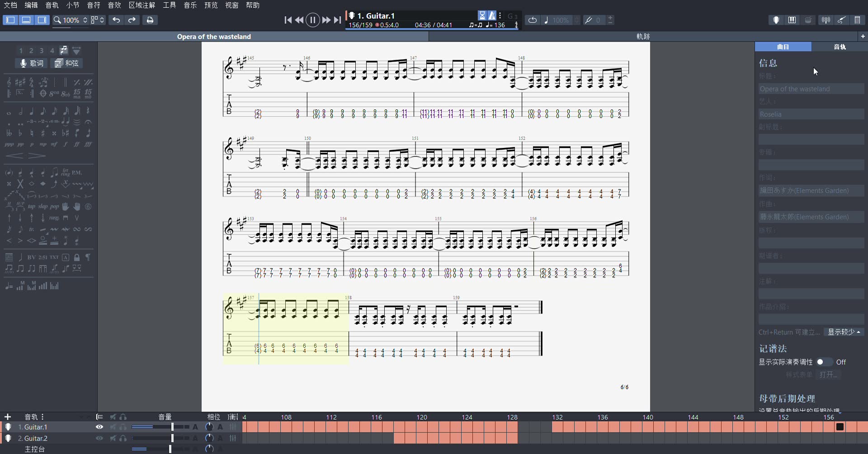The width and height of the screenshot is (868, 454).
Task: Click the 和弦 chords button
Action: [x=66, y=63]
